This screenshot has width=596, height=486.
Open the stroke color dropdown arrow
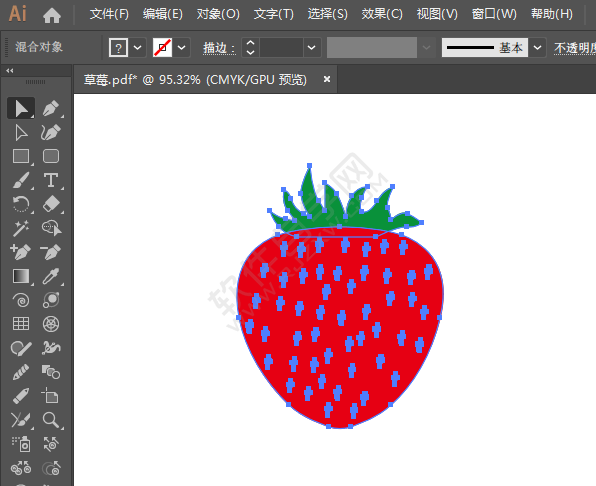click(x=182, y=48)
